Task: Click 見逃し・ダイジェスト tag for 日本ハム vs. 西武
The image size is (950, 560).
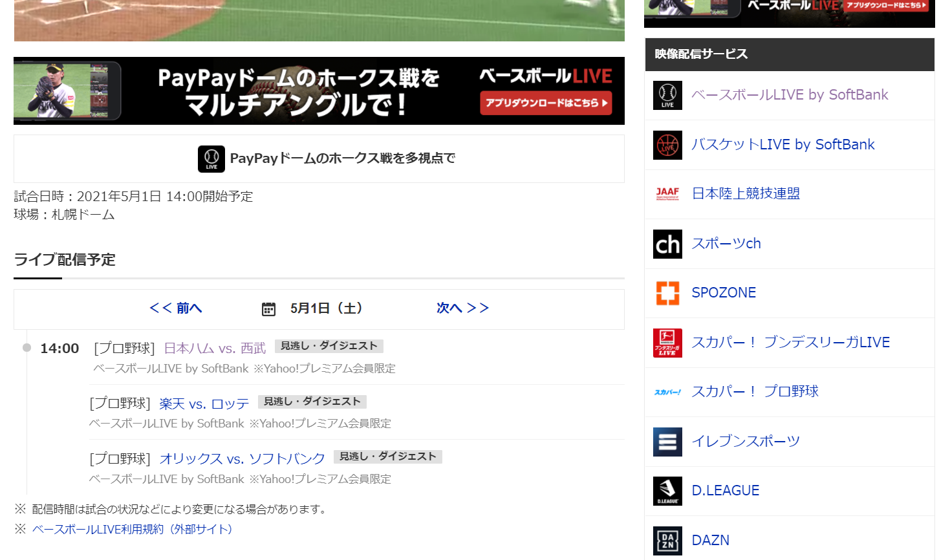Action: pyautogui.click(x=329, y=346)
